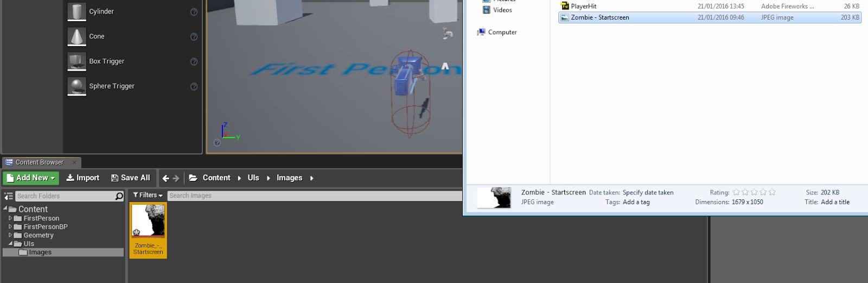The height and width of the screenshot is (283, 868).
Task: Go forward in Content Browser history
Action: pyautogui.click(x=176, y=178)
